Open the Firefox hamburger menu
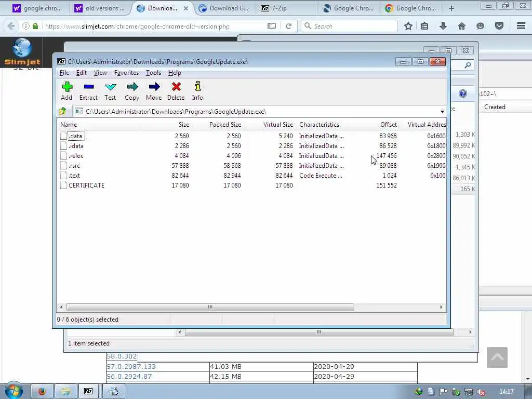The height and width of the screenshot is (399, 532). coord(521,26)
